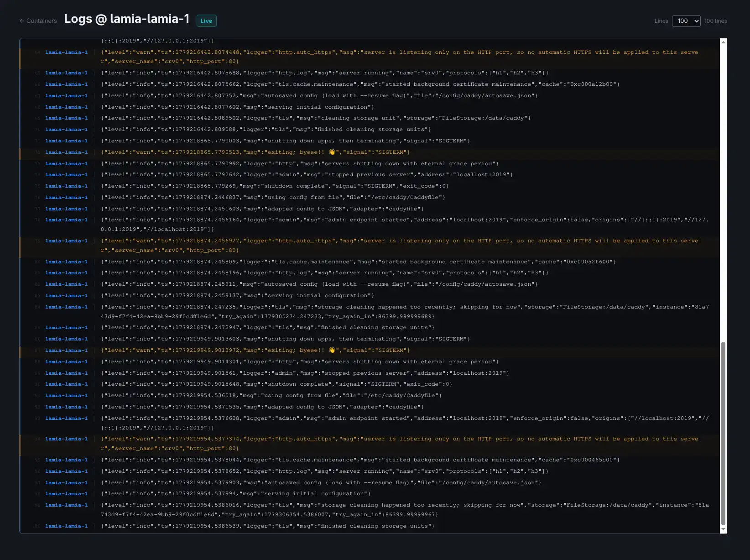This screenshot has width=750, height=560.
Task: Click the scrollbar up arrow
Action: pos(723,42)
